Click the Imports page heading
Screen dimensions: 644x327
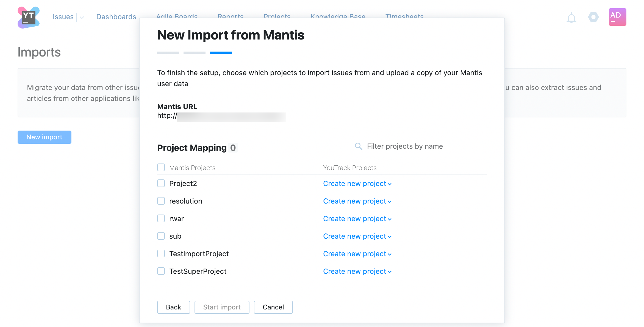(x=39, y=52)
